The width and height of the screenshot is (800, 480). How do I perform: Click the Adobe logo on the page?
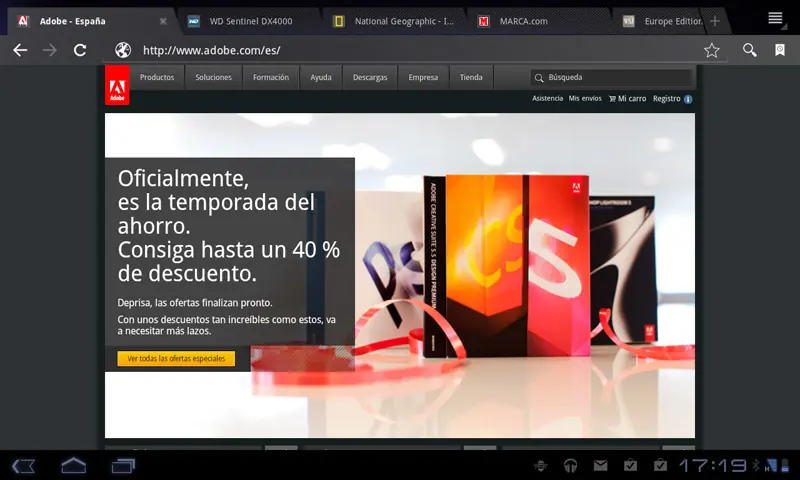pos(117,85)
